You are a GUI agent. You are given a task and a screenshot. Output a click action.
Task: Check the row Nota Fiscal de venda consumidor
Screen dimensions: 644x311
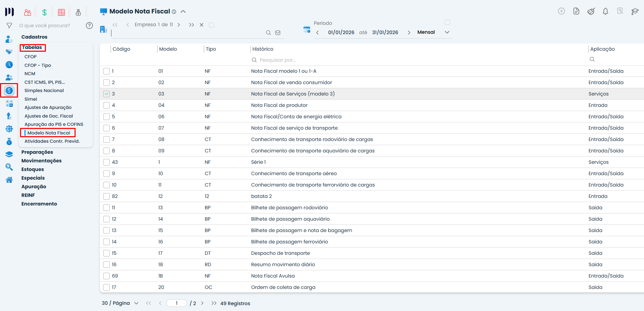107,83
